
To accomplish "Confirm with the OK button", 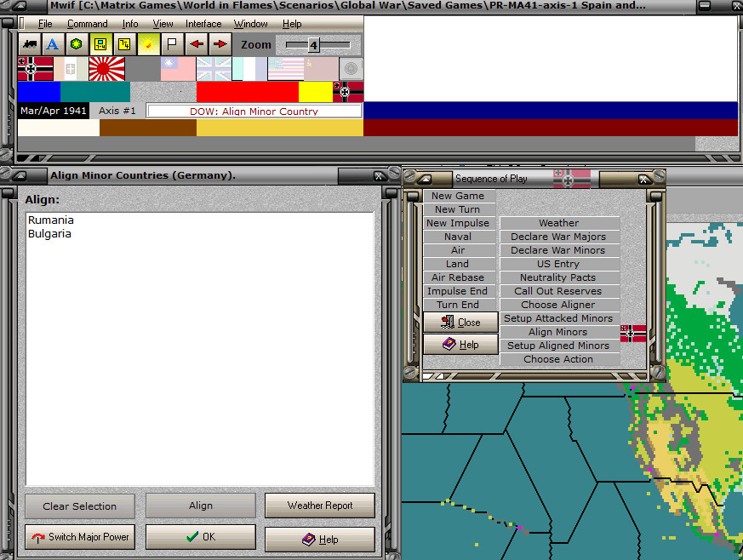I will tap(201, 537).
